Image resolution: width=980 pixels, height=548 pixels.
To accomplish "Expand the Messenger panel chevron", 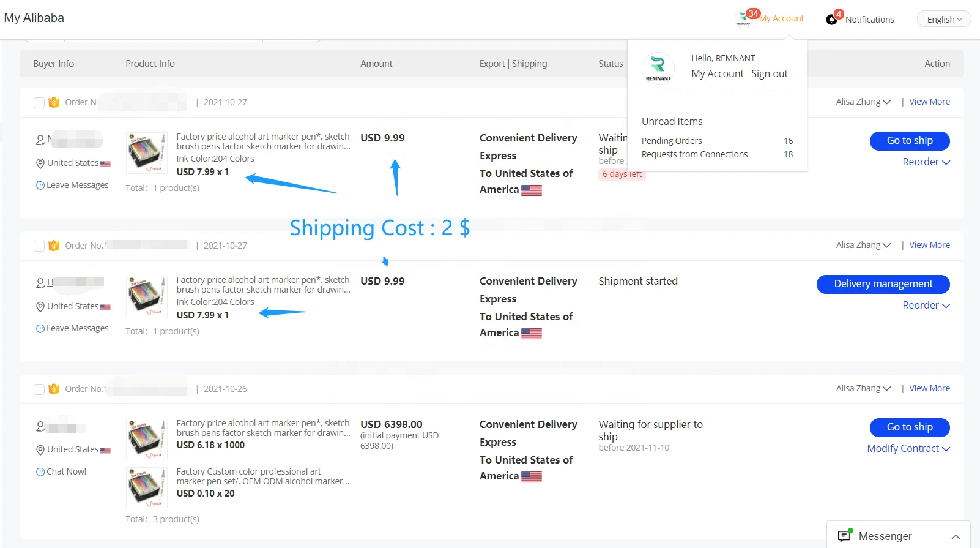I will [x=956, y=537].
